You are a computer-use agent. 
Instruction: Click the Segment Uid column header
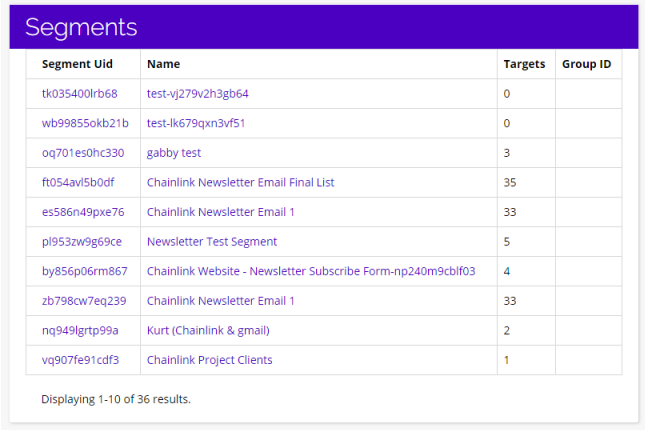77,64
